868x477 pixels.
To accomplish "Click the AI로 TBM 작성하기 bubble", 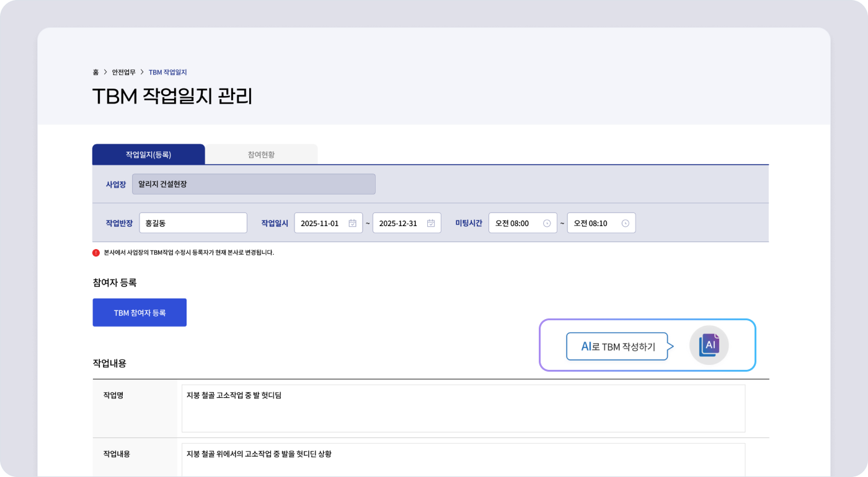I will pyautogui.click(x=618, y=346).
